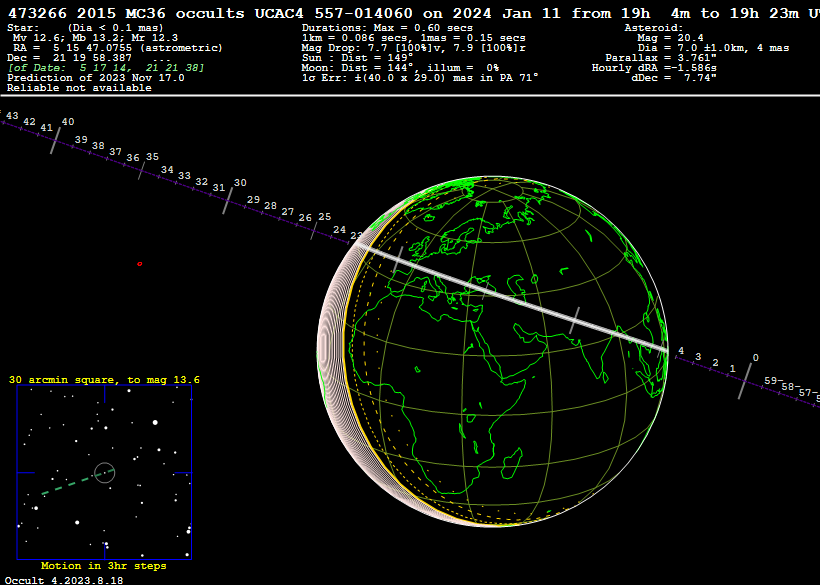The height and width of the screenshot is (585, 820).
Task: Click minute label 2 right of the globe
Action: [x=715, y=363]
